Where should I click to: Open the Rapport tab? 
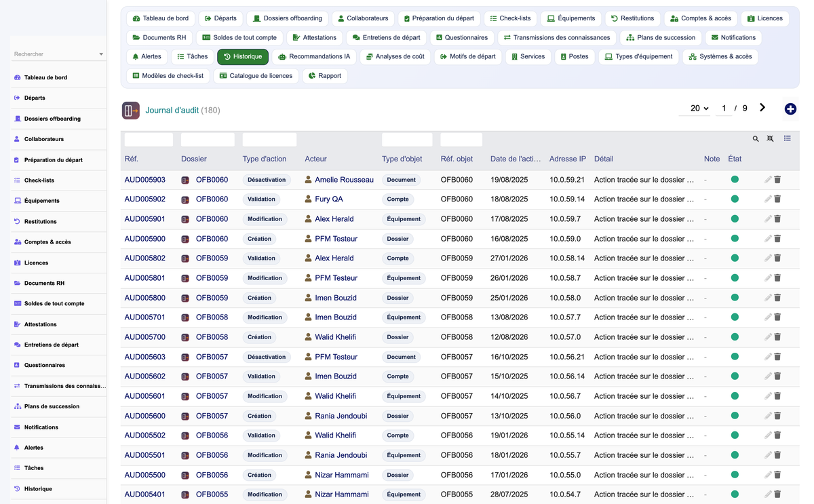click(x=325, y=76)
